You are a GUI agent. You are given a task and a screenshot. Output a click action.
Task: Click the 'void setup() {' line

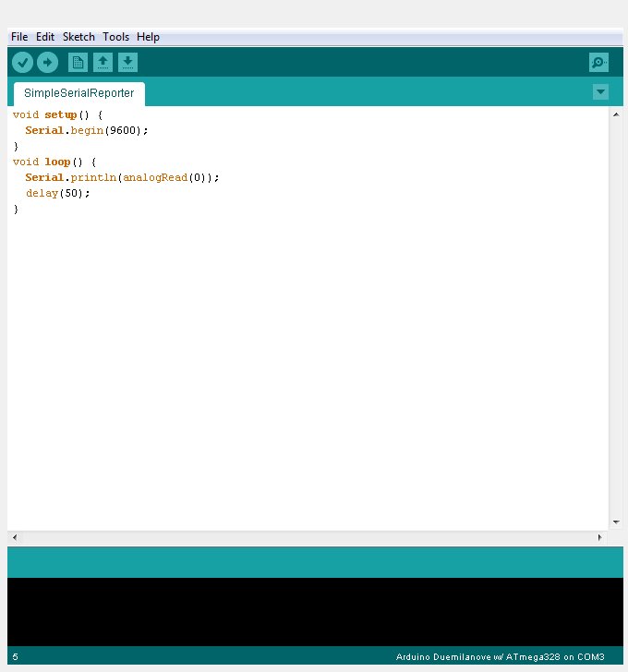[x=58, y=114]
